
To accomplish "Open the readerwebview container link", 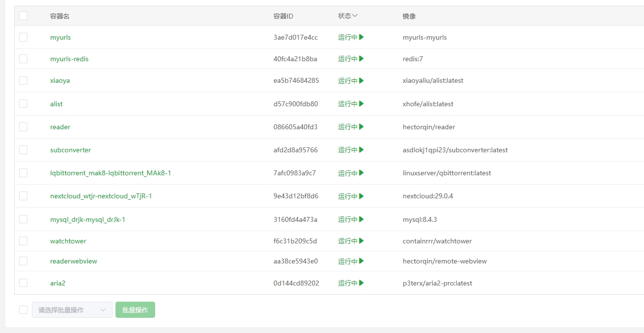I will coord(73,262).
